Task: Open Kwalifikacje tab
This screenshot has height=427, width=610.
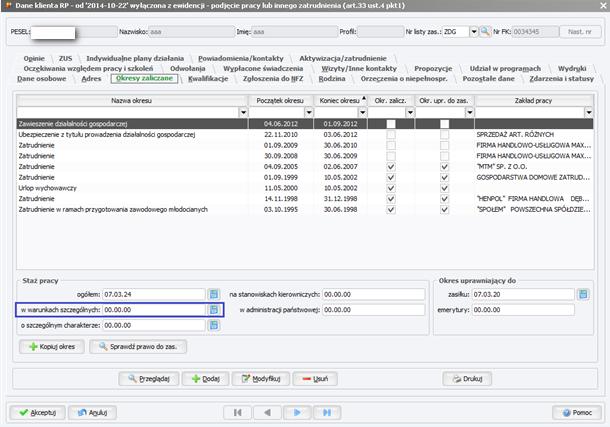Action: (208, 79)
